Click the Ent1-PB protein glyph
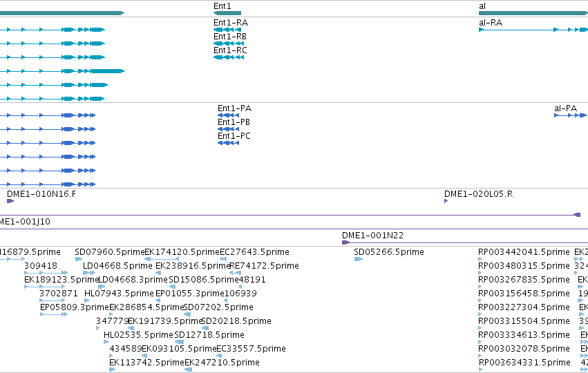The image size is (588, 373). click(x=228, y=129)
